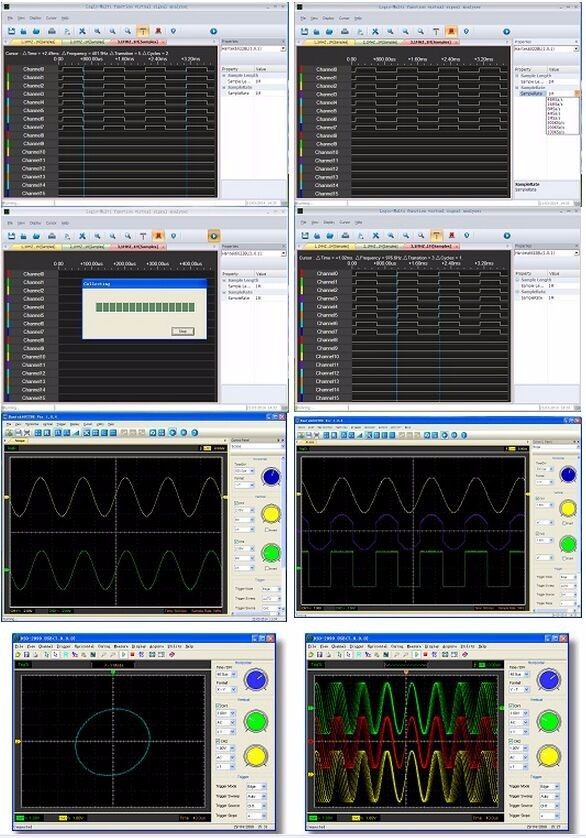
Task: Toggle the CH2 checkbox in the red-waveform oscilloscope
Action: point(511,741)
